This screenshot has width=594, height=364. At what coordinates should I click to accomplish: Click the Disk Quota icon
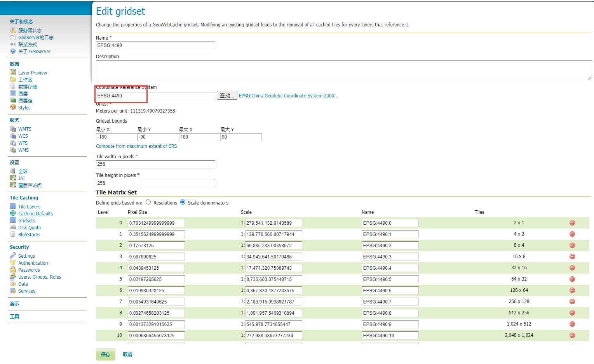pyautogui.click(x=13, y=227)
